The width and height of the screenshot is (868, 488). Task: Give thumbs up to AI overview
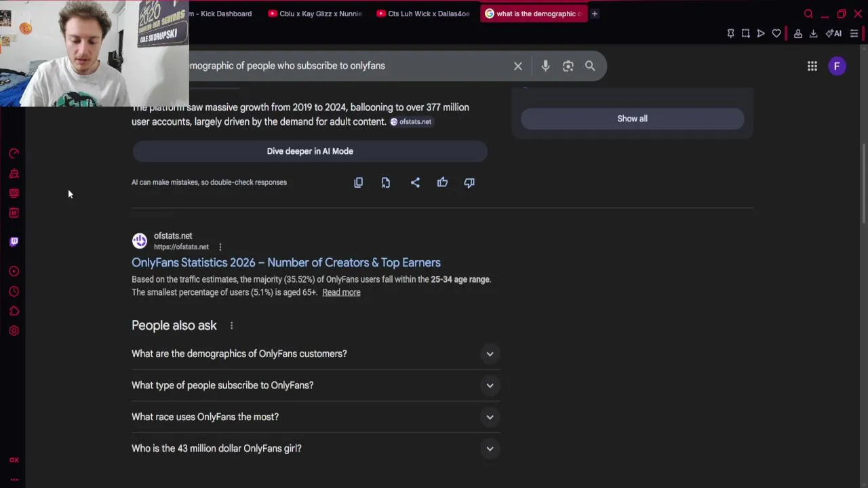442,182
